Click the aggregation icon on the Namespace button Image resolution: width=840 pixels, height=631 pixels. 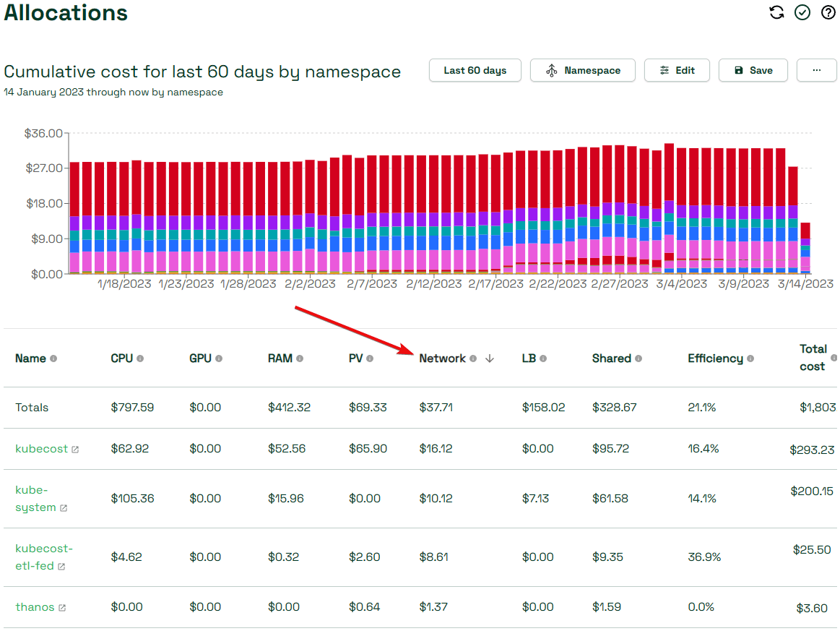552,70
